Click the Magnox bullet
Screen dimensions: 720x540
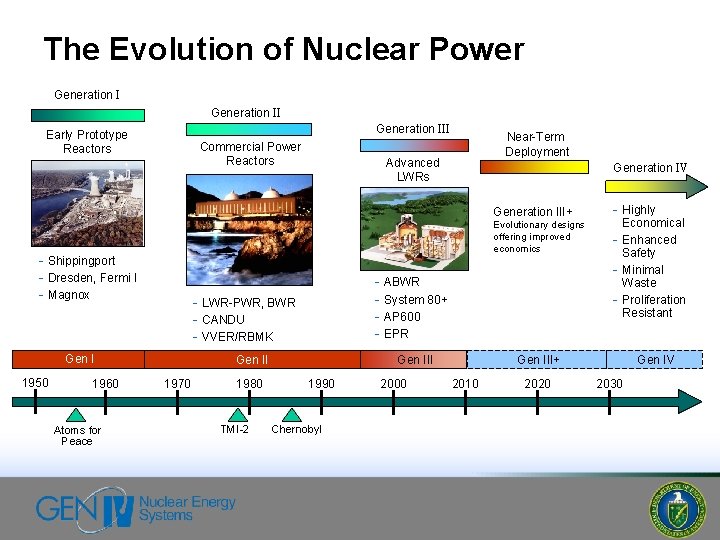coord(64,295)
